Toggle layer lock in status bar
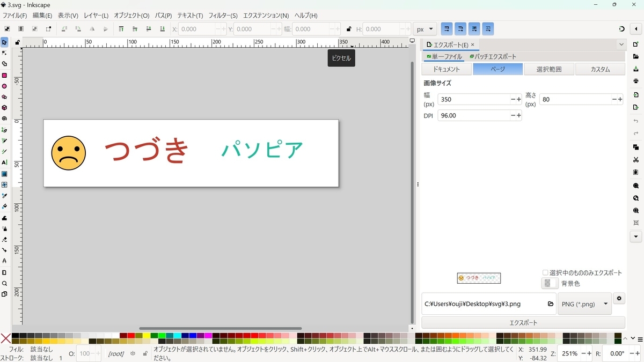The image size is (644, 362). coord(145,353)
